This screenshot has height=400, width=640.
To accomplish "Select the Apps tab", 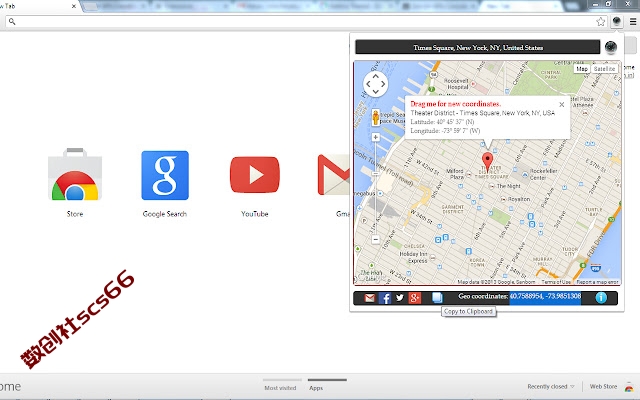I will [x=316, y=388].
